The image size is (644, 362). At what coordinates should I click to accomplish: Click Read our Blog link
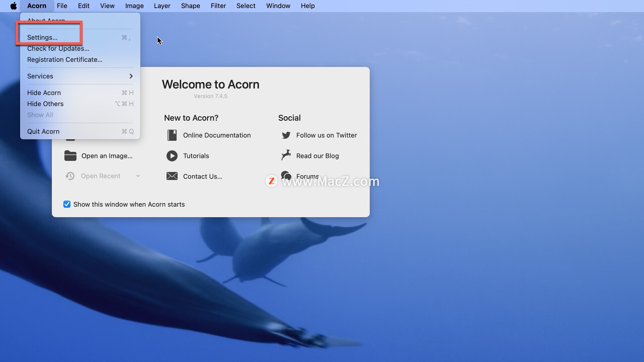point(317,156)
